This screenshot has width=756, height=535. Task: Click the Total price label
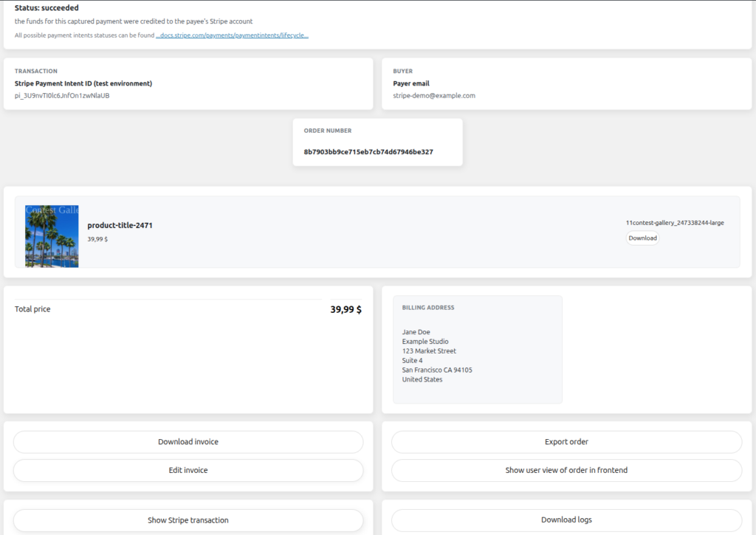pyautogui.click(x=32, y=309)
